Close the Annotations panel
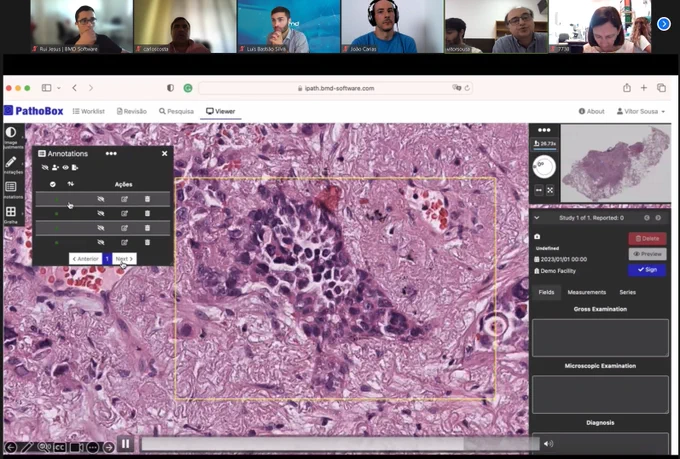 tap(164, 154)
